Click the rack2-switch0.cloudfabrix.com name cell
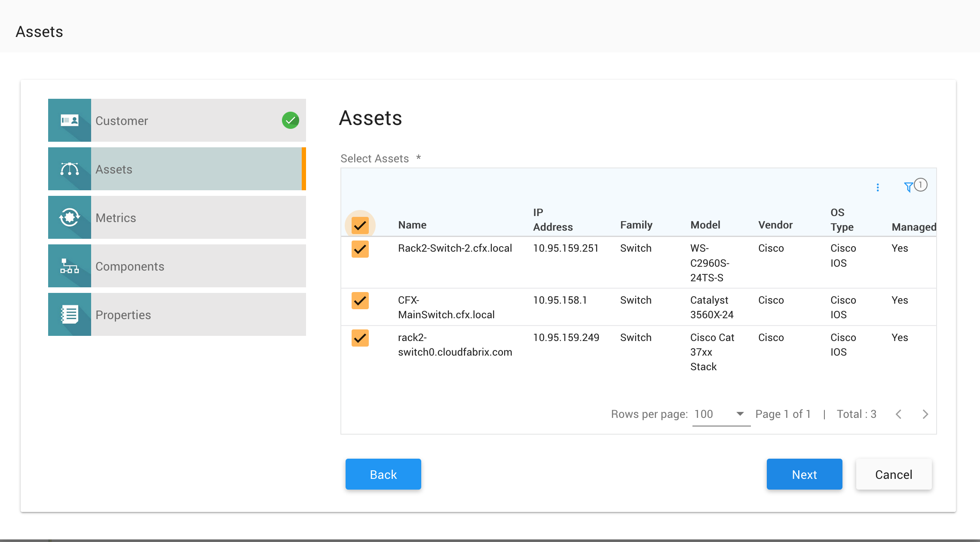Screen dimensions: 980x542 pos(455,345)
